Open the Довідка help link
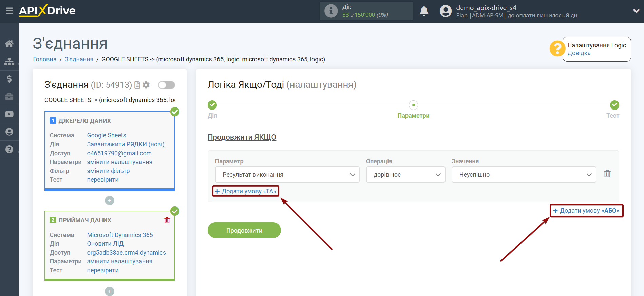The image size is (644, 296). click(x=579, y=53)
